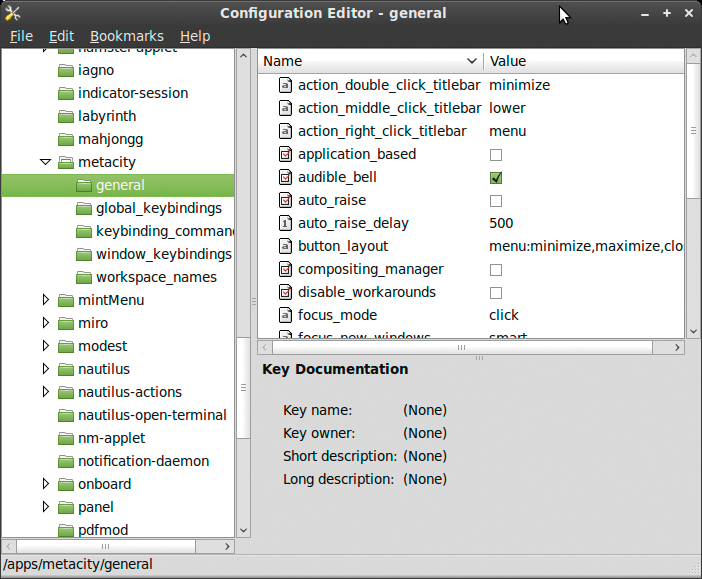702x579 pixels.
Task: Click the Value column header
Action: pos(584,61)
